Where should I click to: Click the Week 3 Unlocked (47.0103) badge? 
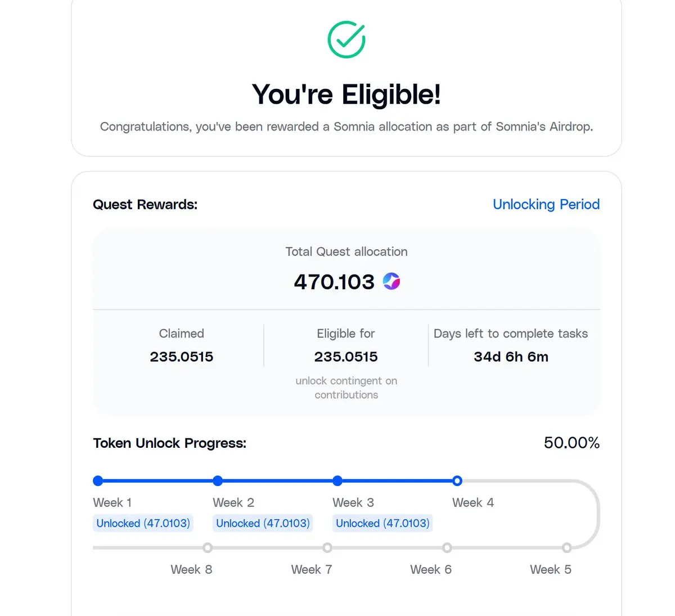point(382,523)
